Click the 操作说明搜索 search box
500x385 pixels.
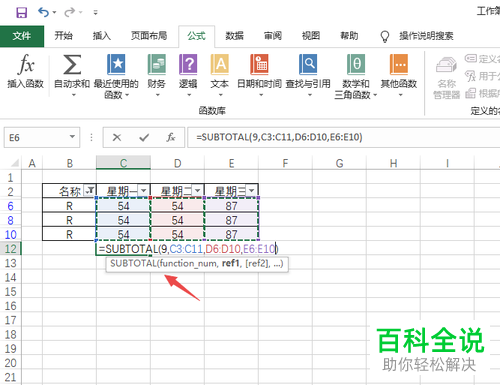pos(426,36)
